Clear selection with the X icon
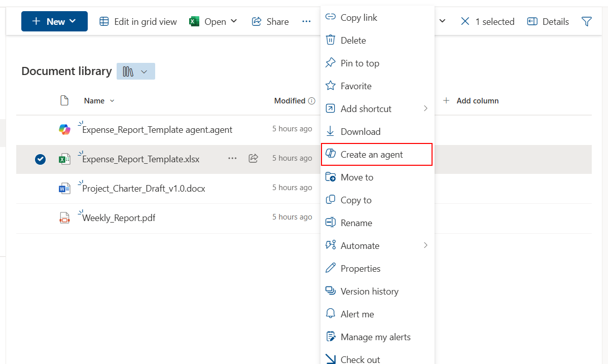608x364 pixels. click(465, 21)
